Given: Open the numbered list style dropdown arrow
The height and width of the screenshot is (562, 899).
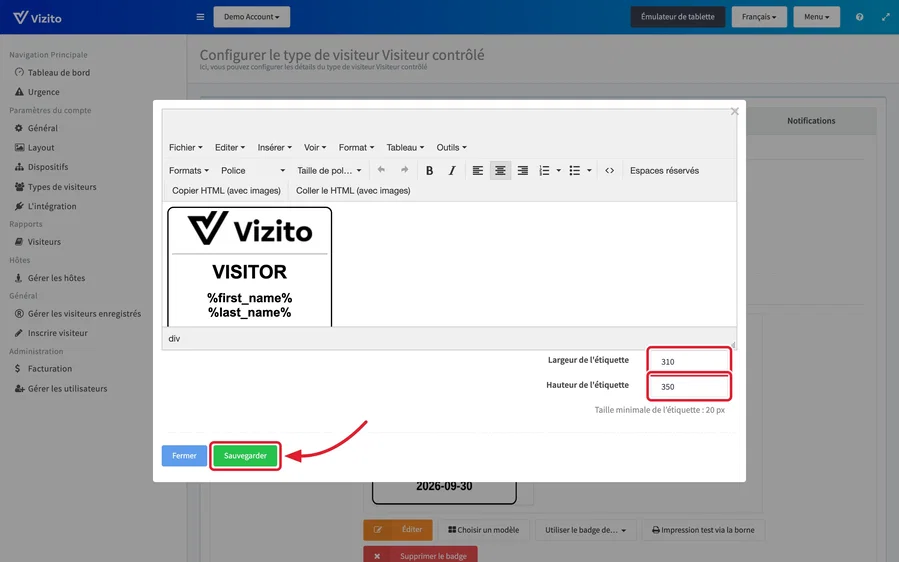Looking at the screenshot, I should pos(558,170).
